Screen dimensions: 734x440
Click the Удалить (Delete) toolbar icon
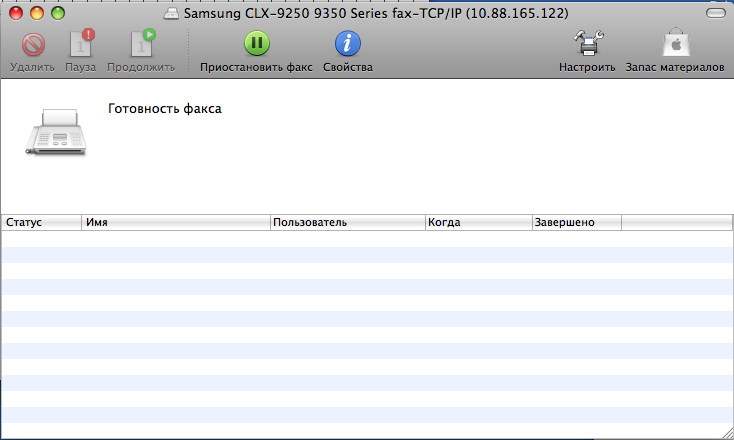[33, 44]
